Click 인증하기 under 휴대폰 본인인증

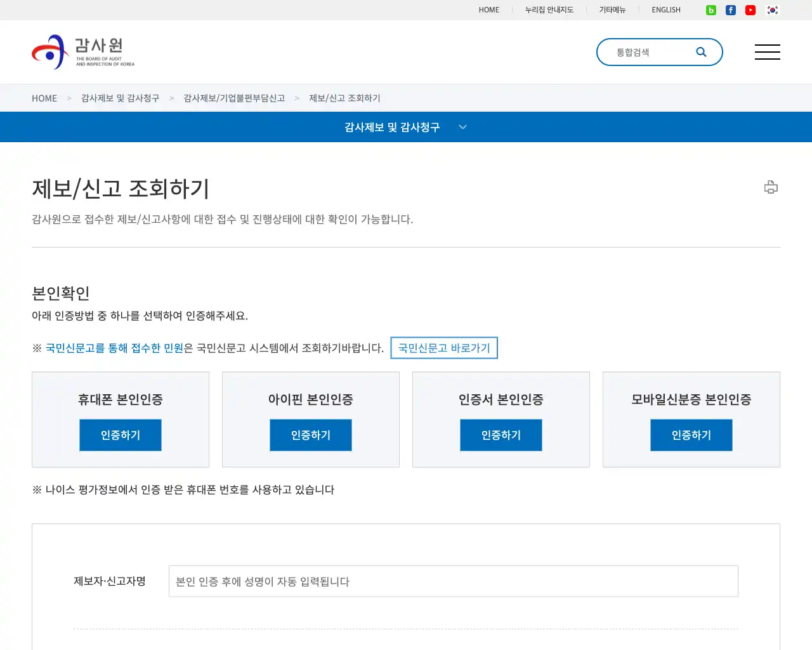(x=121, y=435)
